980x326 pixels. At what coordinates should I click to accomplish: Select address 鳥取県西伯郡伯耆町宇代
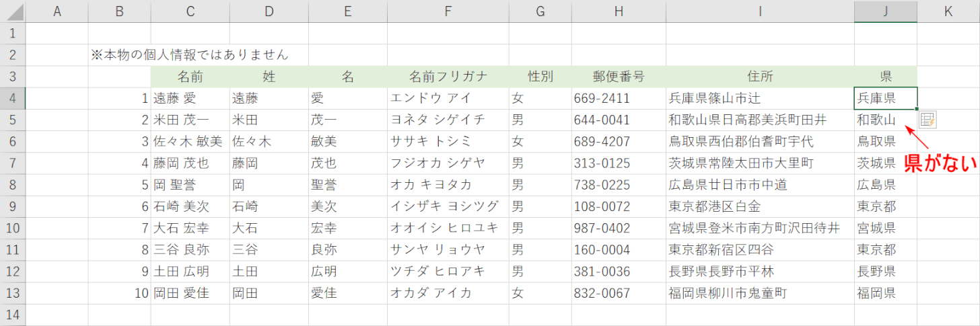click(760, 142)
